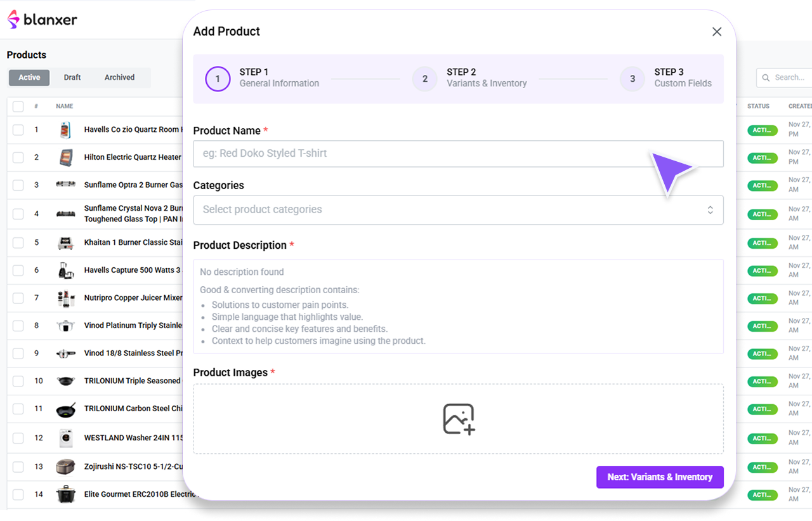812x521 pixels.
Task: Click the Hilton Electric Quartz Heater thumbnail
Action: pos(65,157)
